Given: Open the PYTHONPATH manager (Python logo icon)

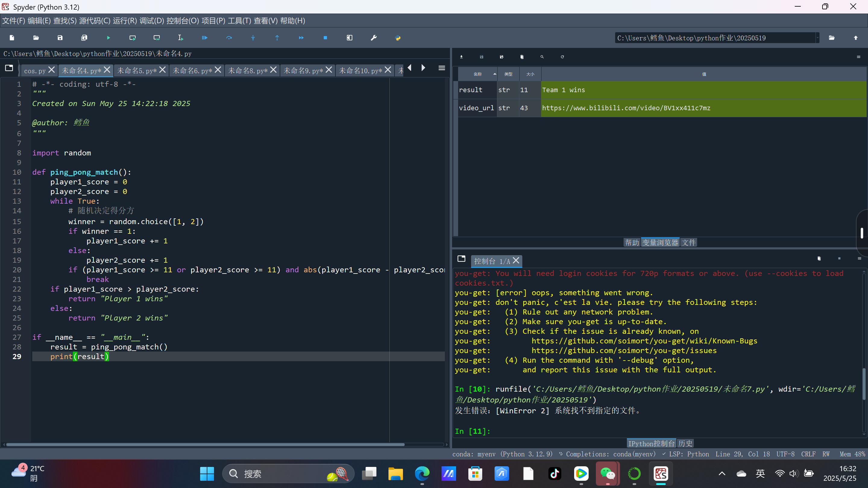Looking at the screenshot, I should pos(398,38).
